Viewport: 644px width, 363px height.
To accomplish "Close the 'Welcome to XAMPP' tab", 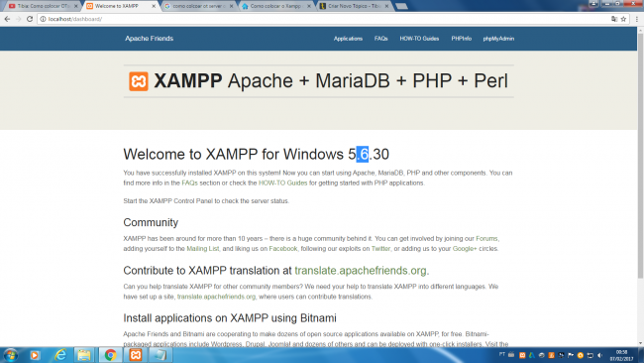I will click(154, 6).
